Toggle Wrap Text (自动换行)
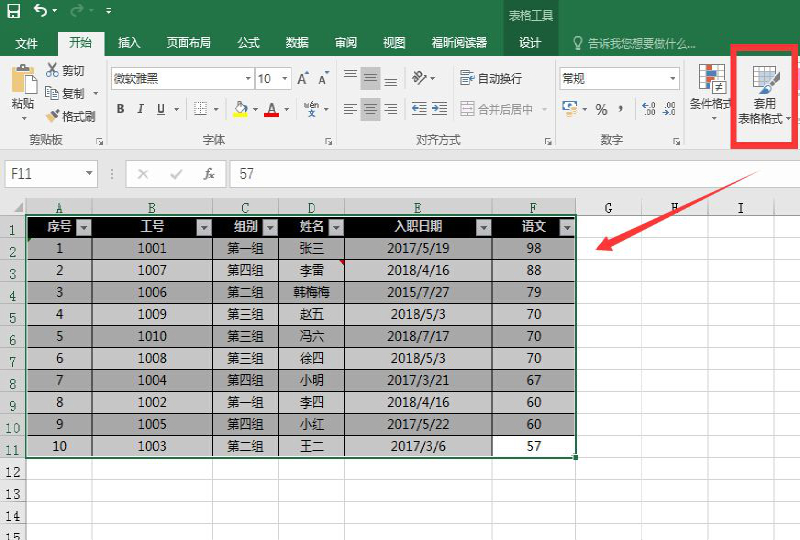The image size is (800, 540). [x=491, y=78]
